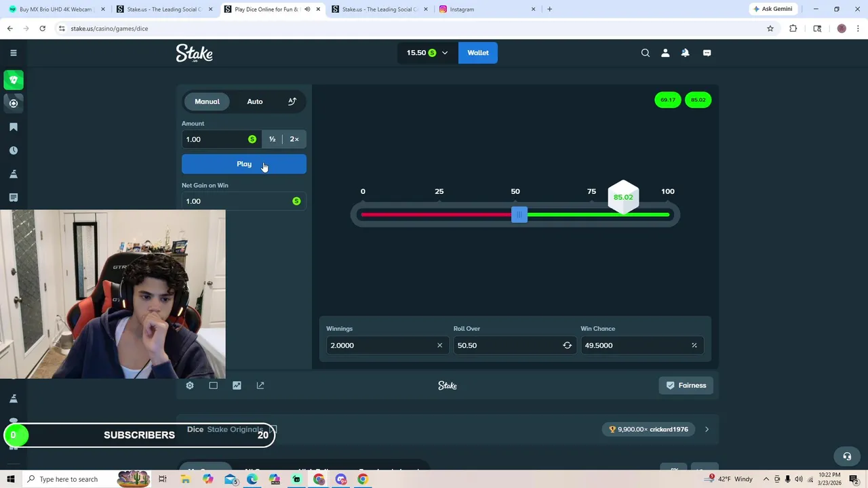The image size is (868, 488).
Task: Click the red portion of roll slider
Action: tap(435, 215)
